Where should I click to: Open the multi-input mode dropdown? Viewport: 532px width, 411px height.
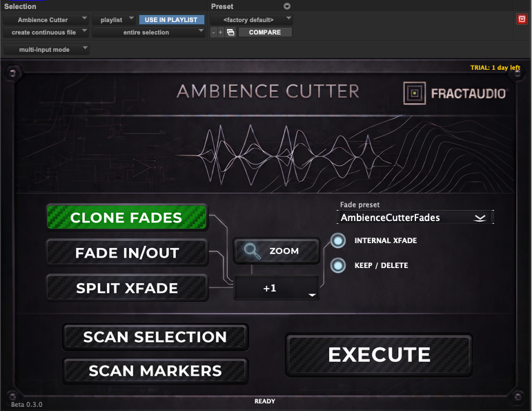pos(46,50)
